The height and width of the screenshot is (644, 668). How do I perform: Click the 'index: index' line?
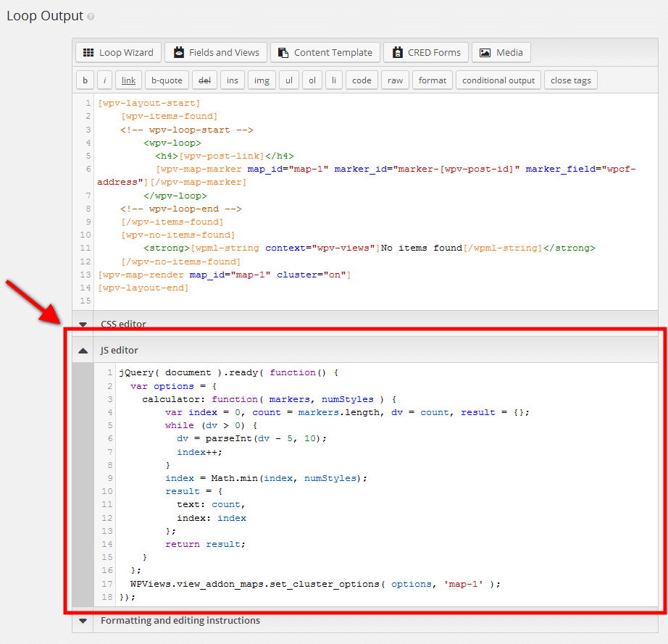click(x=212, y=519)
